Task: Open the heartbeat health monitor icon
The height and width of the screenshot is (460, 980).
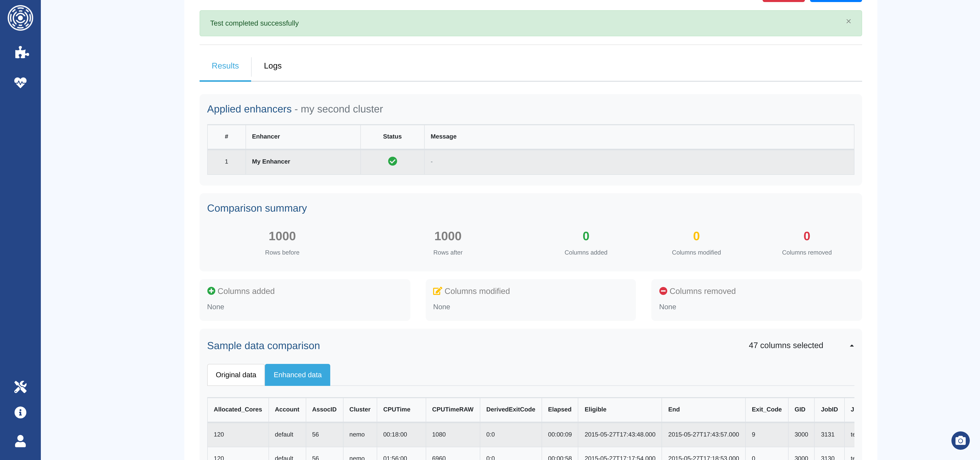Action: click(x=20, y=82)
